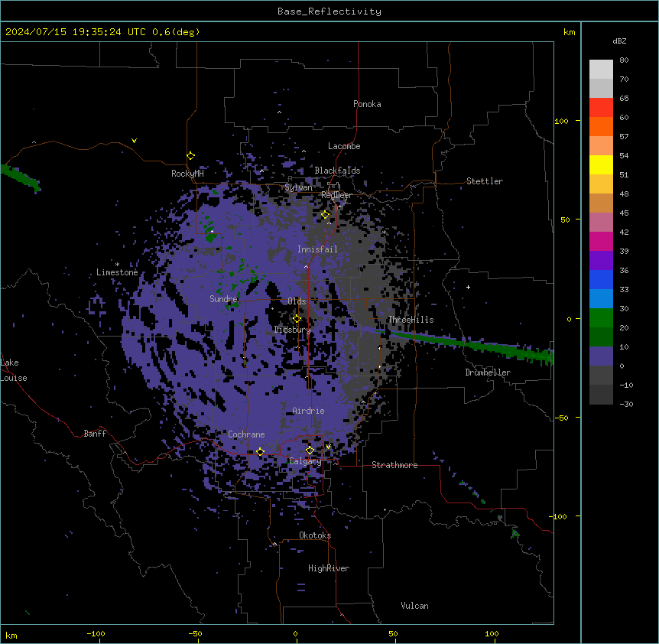Click the HighRiver town label
The width and height of the screenshot is (659, 644).
(x=329, y=568)
